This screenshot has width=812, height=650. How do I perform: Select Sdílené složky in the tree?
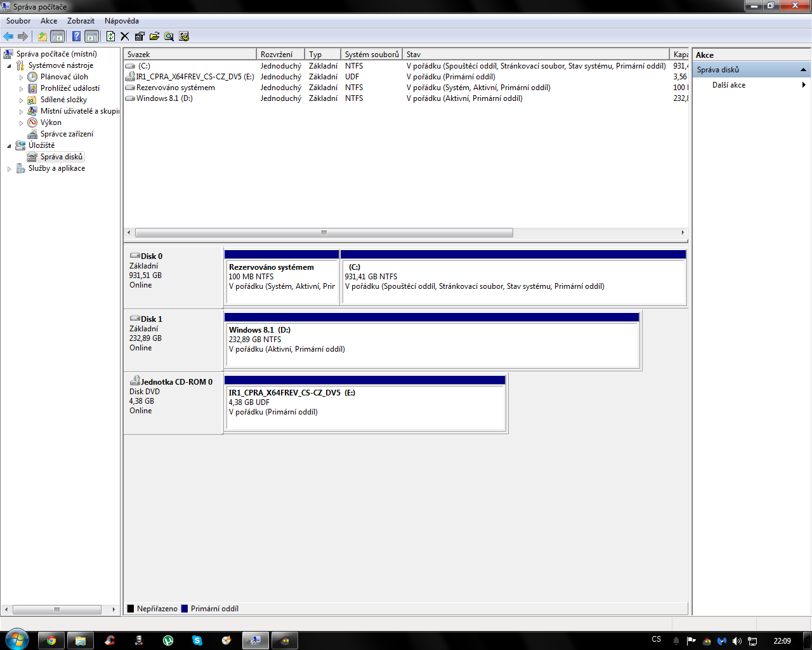[x=63, y=100]
